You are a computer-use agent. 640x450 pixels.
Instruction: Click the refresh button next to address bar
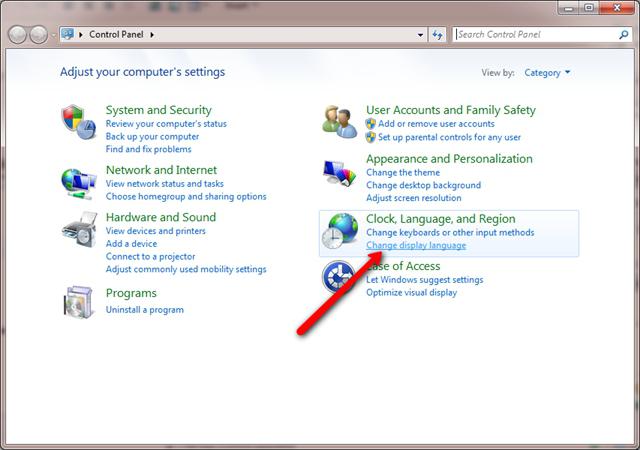(x=437, y=35)
